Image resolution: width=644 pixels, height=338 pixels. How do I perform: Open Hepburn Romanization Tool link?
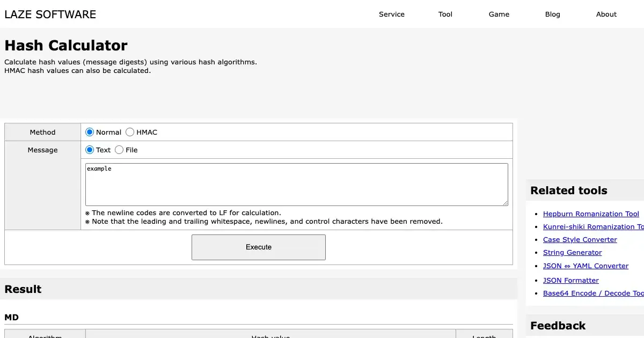point(591,214)
